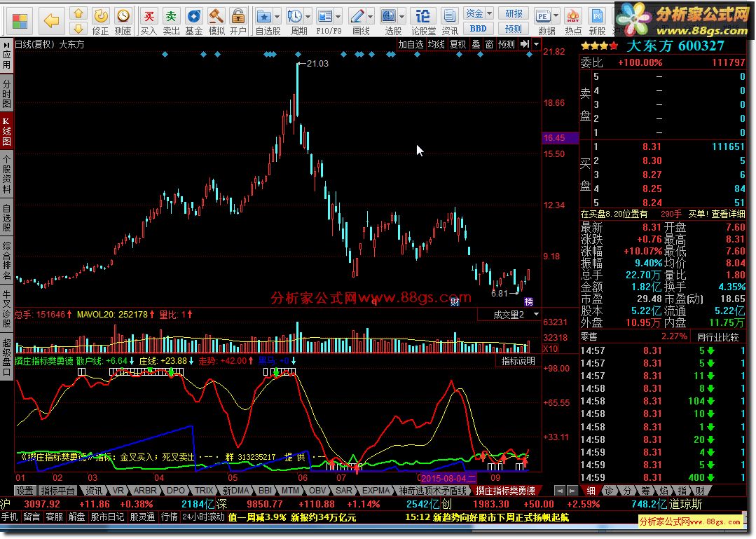Image resolution: width=756 pixels, height=539 pixels.
Task: Expand the PE 数据 dropdown arrow
Action: [x=556, y=16]
